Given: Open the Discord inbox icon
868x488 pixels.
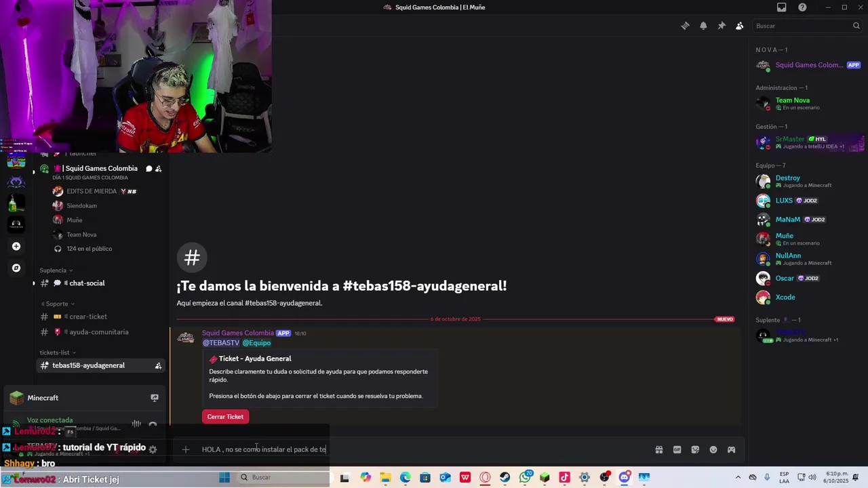Looking at the screenshot, I should coord(782,7).
